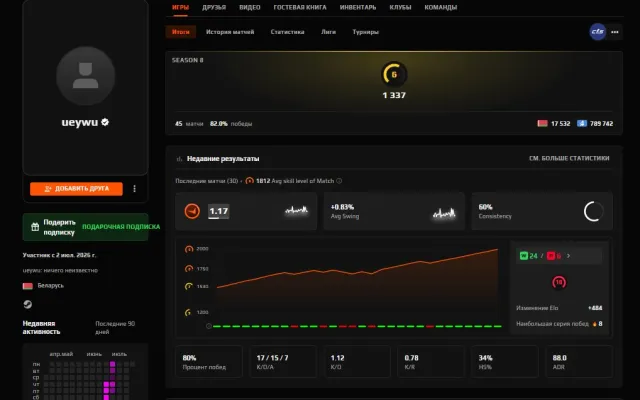
Task: Click the Consistency circular progress ring
Action: [x=593, y=211]
